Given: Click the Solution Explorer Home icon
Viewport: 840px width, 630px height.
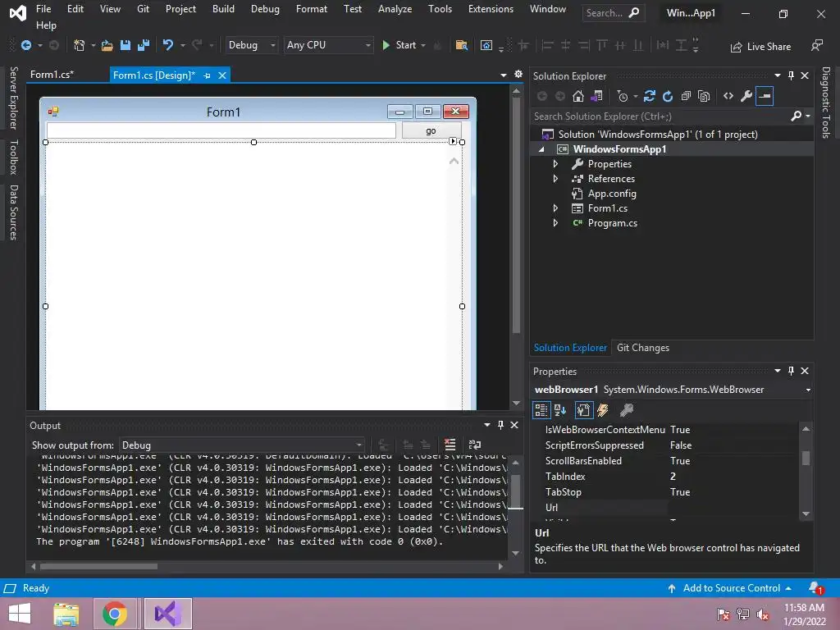Looking at the screenshot, I should click(x=578, y=96).
